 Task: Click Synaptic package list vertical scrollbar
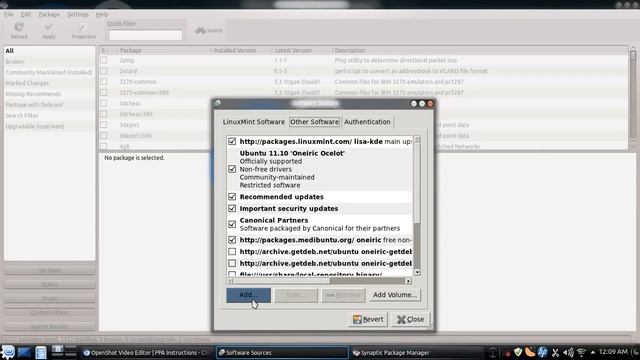click(x=633, y=97)
